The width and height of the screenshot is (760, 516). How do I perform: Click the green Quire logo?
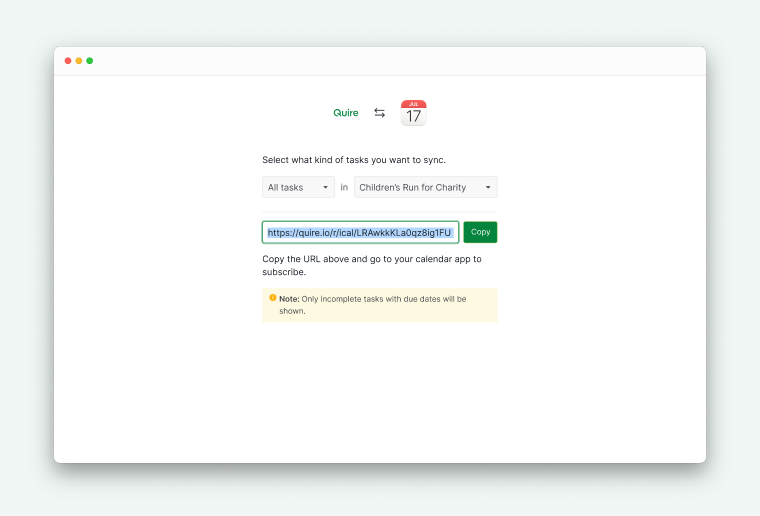[346, 113]
